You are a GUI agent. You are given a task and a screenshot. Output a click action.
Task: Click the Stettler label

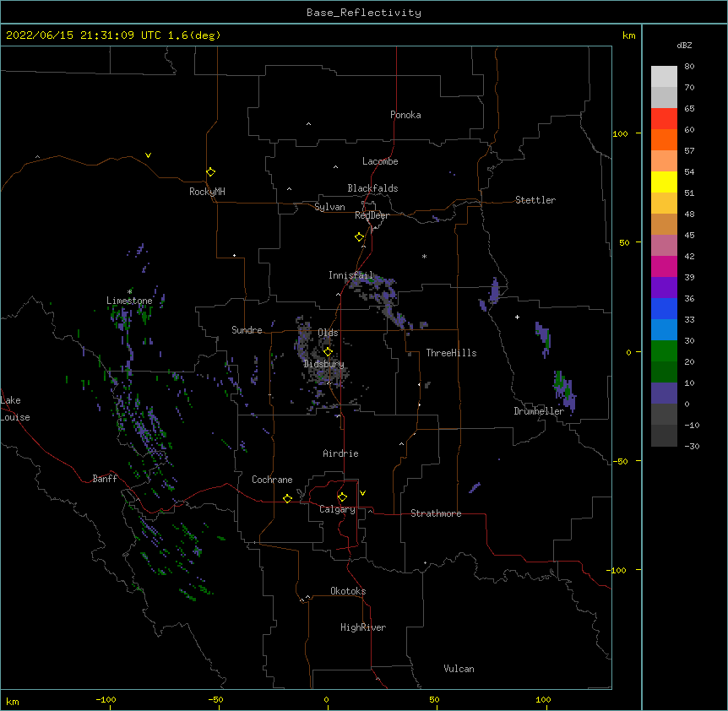tap(535, 200)
